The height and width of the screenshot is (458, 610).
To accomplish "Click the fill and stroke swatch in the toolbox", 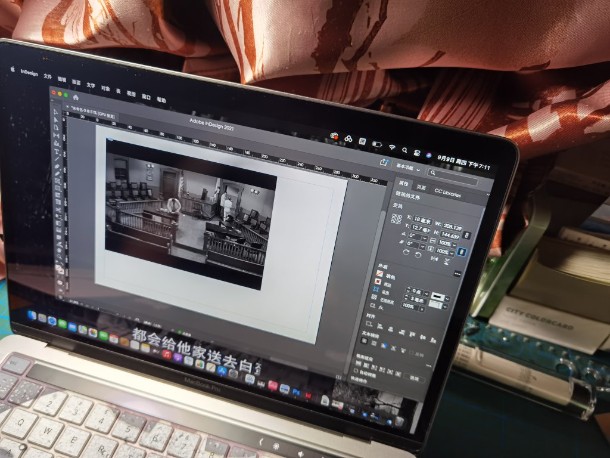I will click(60, 268).
